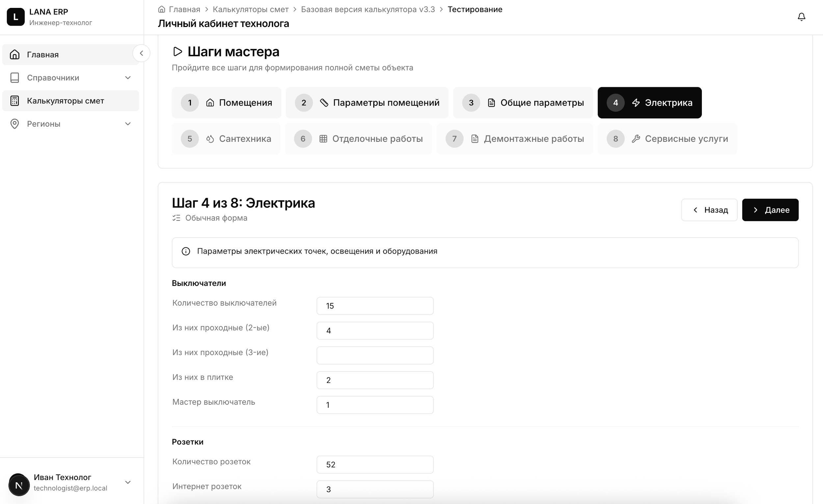Open Справочники in sidebar
Screen dimensions: 823x504
tap(70, 78)
